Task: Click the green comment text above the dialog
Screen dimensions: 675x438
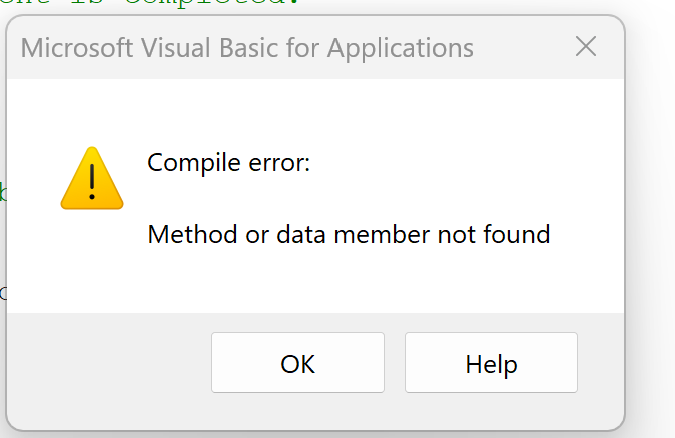Action: [150, 4]
